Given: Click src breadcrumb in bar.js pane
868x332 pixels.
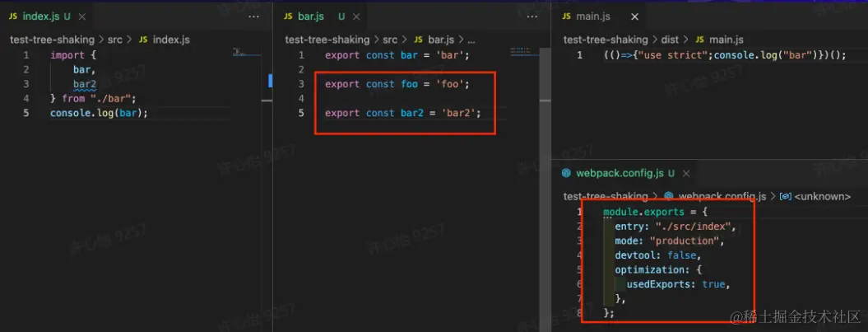Looking at the screenshot, I should click(390, 40).
